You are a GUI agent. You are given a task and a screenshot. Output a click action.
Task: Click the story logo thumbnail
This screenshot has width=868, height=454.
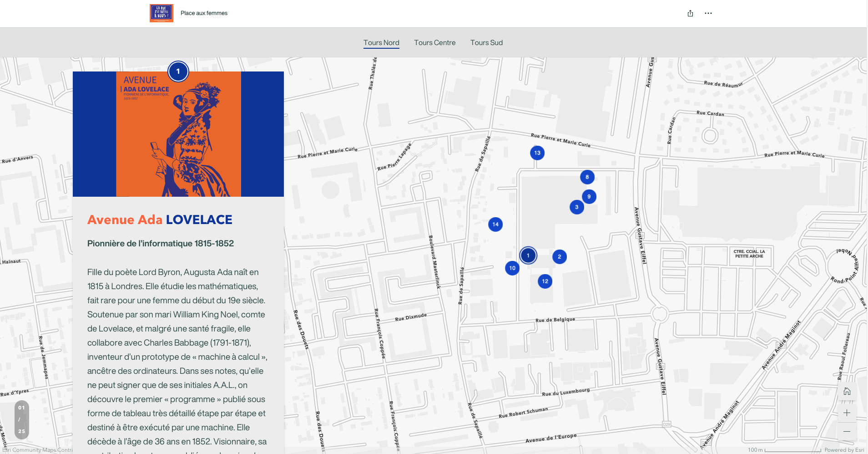(x=161, y=13)
